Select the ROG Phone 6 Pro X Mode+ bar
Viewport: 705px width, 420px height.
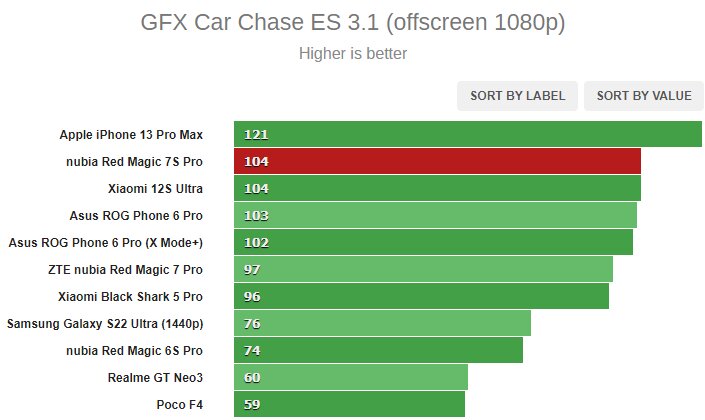pos(433,242)
